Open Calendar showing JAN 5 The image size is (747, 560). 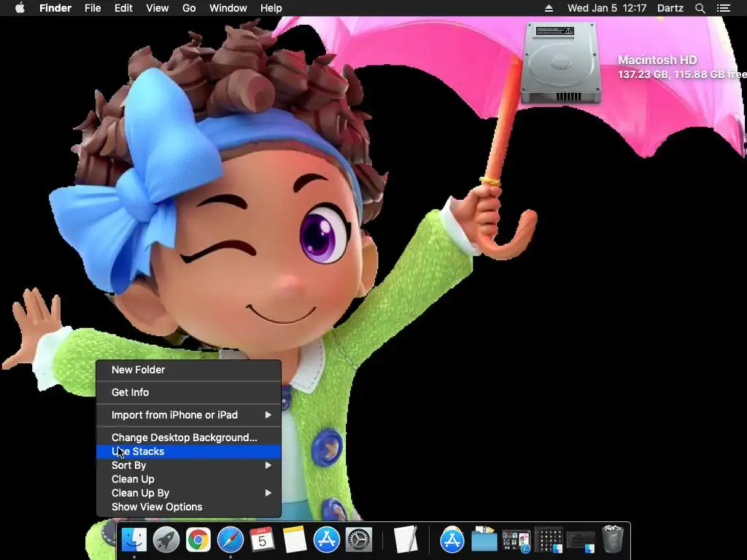pyautogui.click(x=262, y=540)
